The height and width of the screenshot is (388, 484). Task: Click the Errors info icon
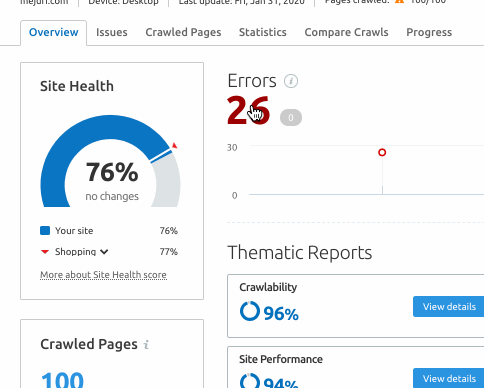point(291,81)
